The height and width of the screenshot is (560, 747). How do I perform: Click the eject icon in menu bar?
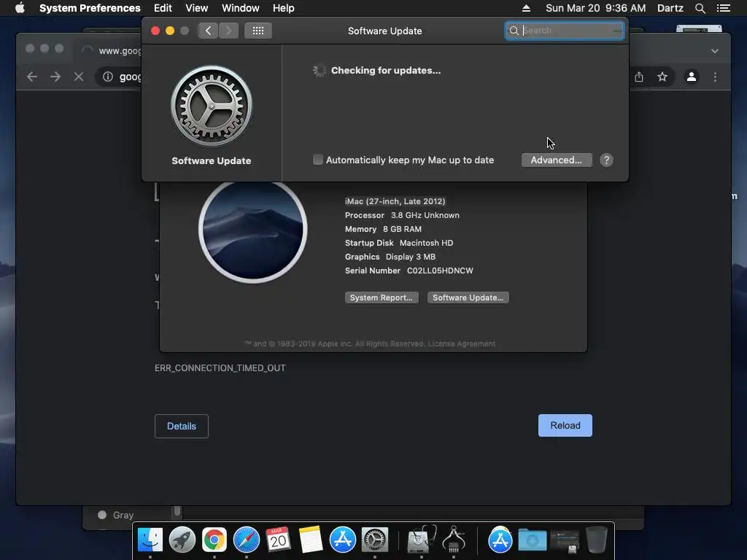(x=526, y=8)
